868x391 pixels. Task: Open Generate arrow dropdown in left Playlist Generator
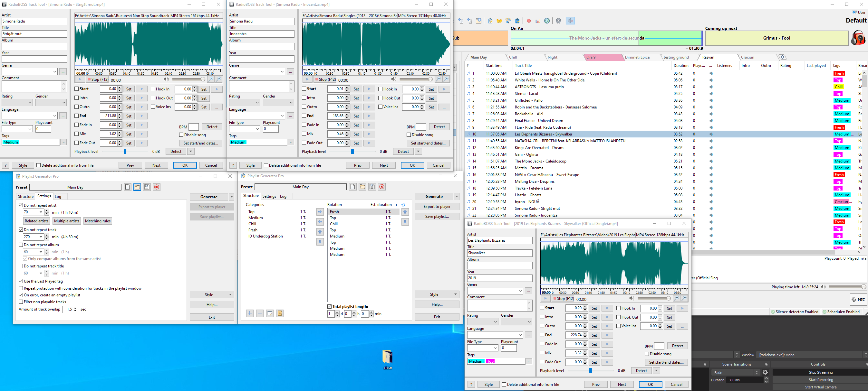231,197
